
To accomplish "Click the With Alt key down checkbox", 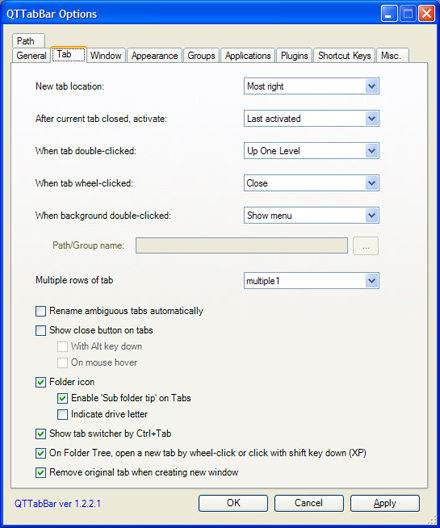I will 62,346.
